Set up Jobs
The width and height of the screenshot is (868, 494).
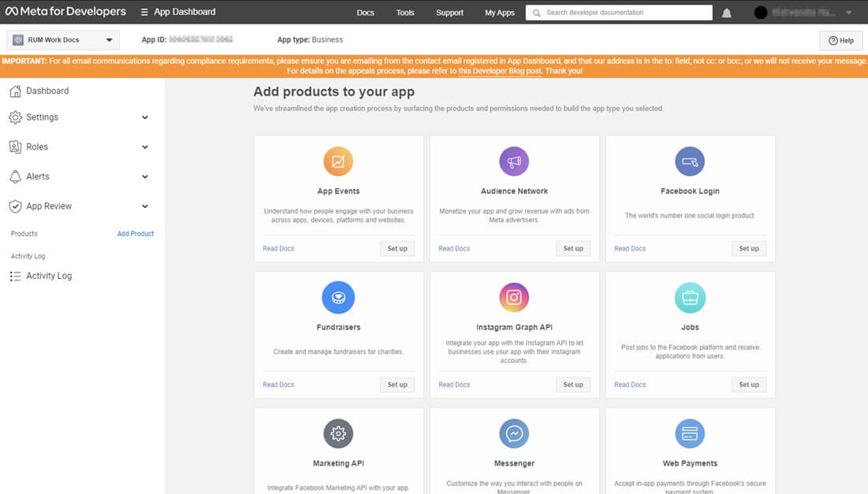coord(749,384)
